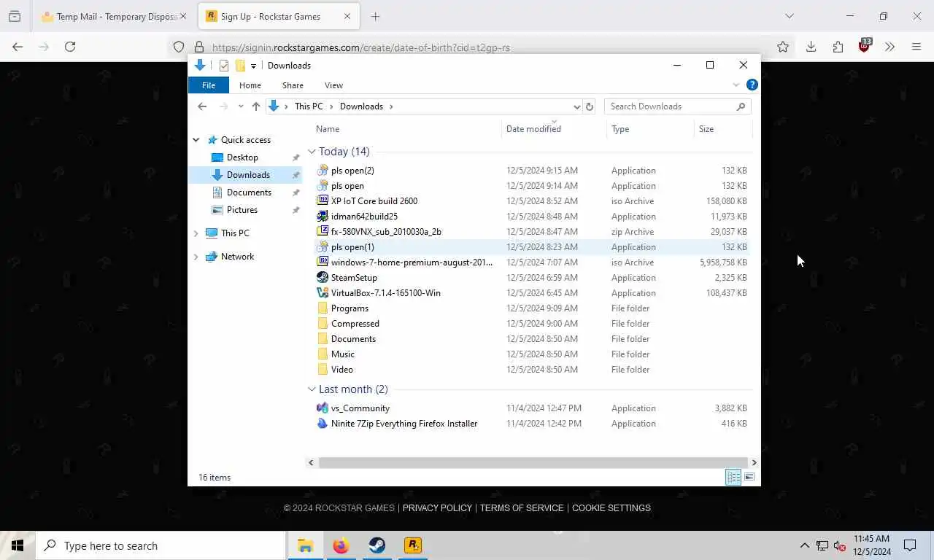Viewport: 934px width, 560px height.
Task: Select the fx-580VNX_sub zip archive icon
Action: (x=323, y=232)
